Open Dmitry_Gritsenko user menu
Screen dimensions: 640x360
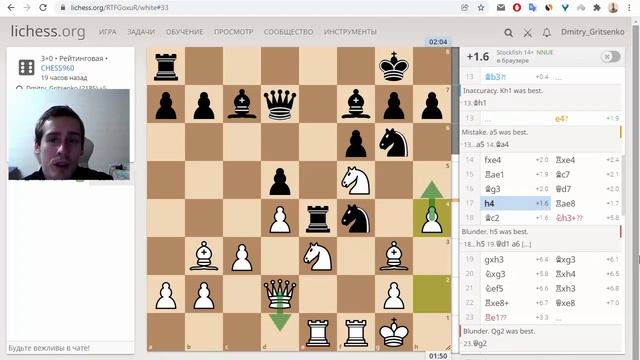pyautogui.click(x=592, y=32)
